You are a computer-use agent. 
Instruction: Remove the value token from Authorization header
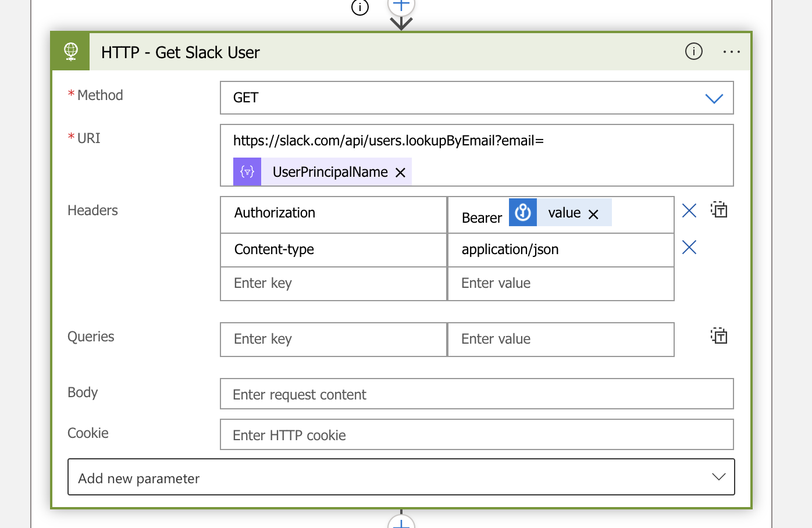[593, 215]
